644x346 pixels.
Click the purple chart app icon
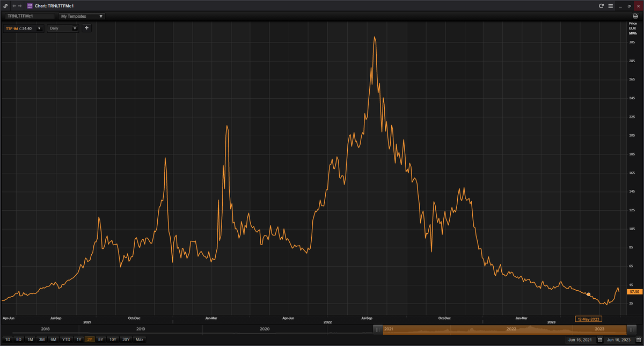[30, 5]
